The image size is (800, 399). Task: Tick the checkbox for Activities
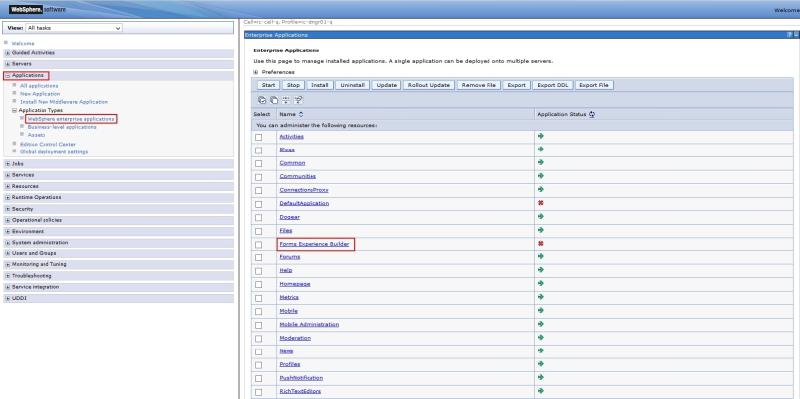(x=259, y=137)
